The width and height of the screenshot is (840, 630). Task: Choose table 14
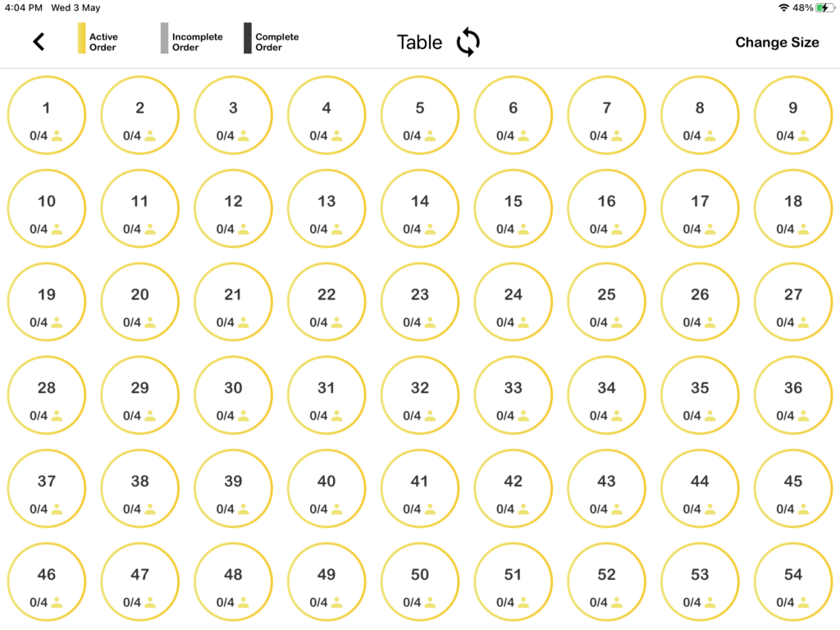pos(420,209)
